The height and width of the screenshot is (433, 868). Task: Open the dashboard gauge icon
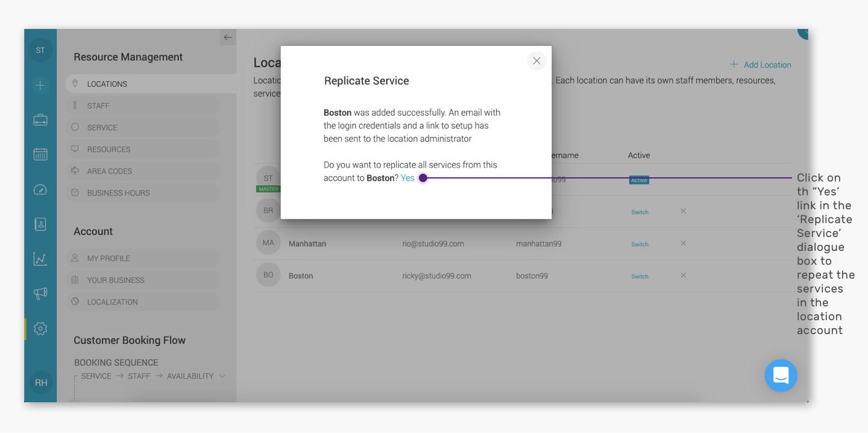point(40,190)
